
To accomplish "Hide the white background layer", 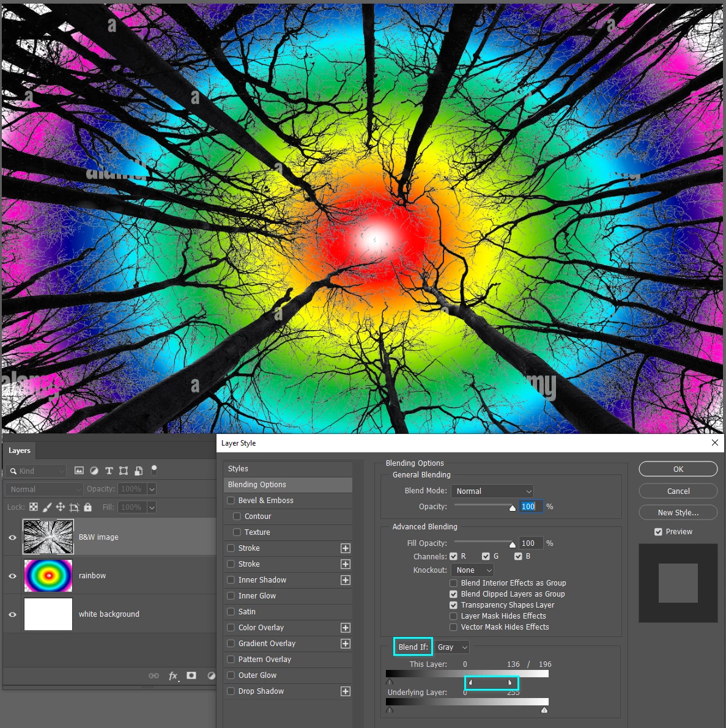I will pyautogui.click(x=13, y=614).
